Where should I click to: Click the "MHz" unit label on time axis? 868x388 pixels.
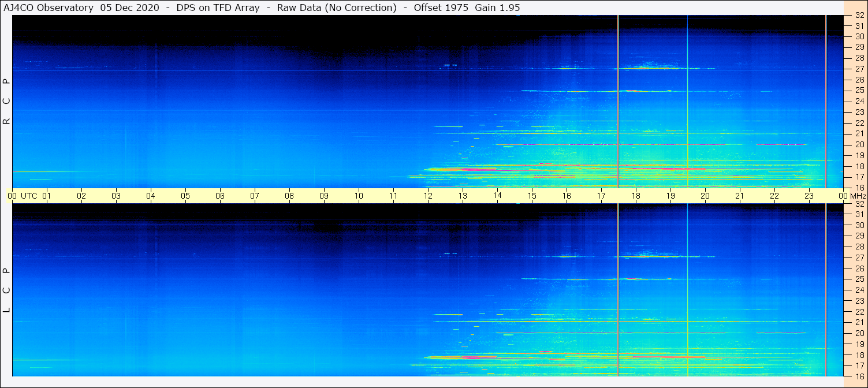[858, 196]
